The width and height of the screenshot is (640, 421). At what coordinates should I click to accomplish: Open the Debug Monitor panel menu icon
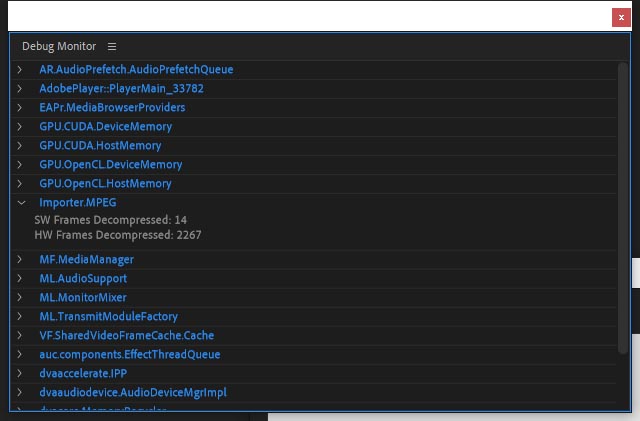(112, 47)
